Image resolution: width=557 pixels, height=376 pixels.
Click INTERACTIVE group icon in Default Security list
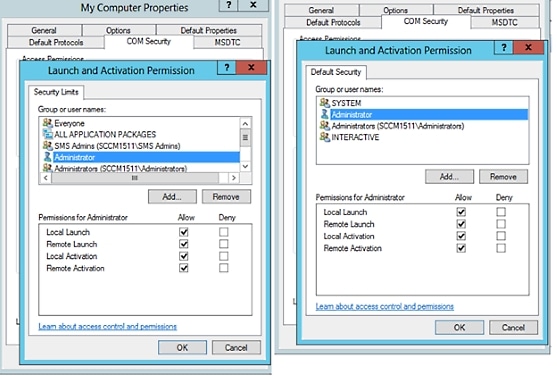click(x=324, y=137)
